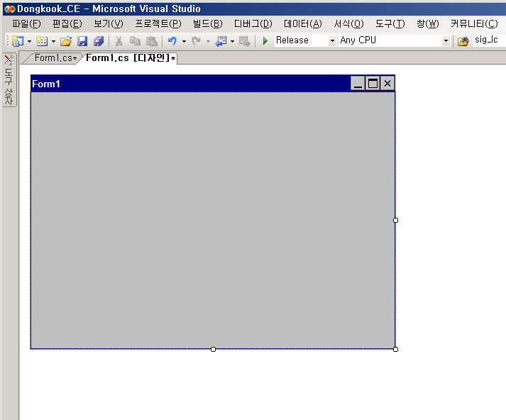This screenshot has width=506, height=420.
Task: Click the bottom-right corner resize handle of Form1
Action: 395,349
